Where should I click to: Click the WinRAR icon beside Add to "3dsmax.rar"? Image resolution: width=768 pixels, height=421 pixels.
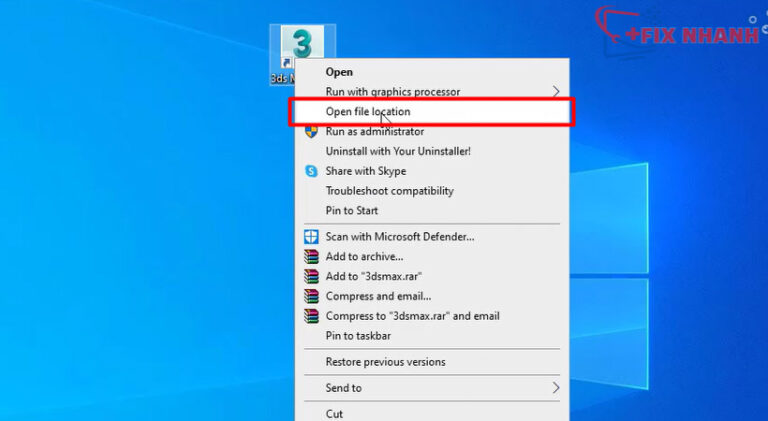tap(311, 276)
